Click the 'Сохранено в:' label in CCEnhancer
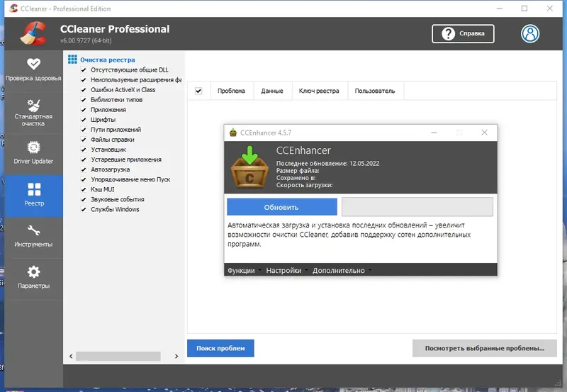567x392 pixels. [x=296, y=177]
